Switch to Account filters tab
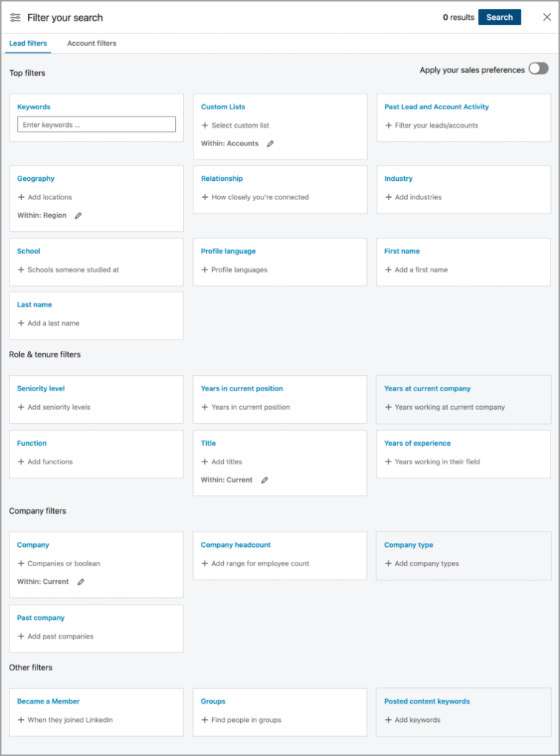The width and height of the screenshot is (560, 756). coord(92,44)
